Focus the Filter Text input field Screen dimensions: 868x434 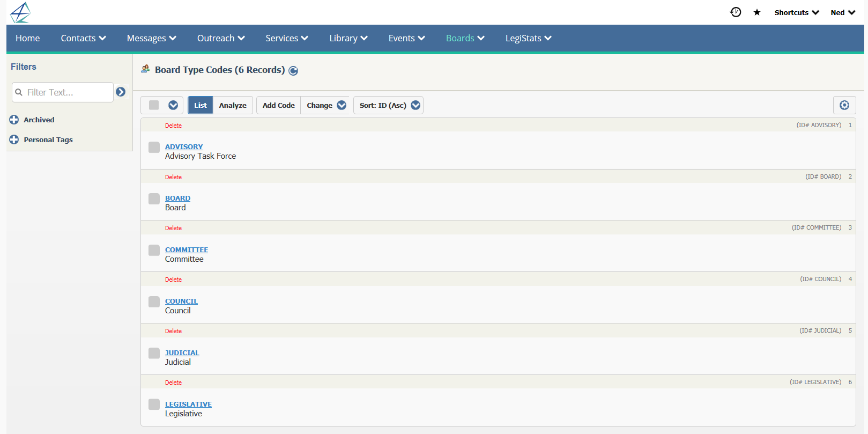(x=63, y=92)
